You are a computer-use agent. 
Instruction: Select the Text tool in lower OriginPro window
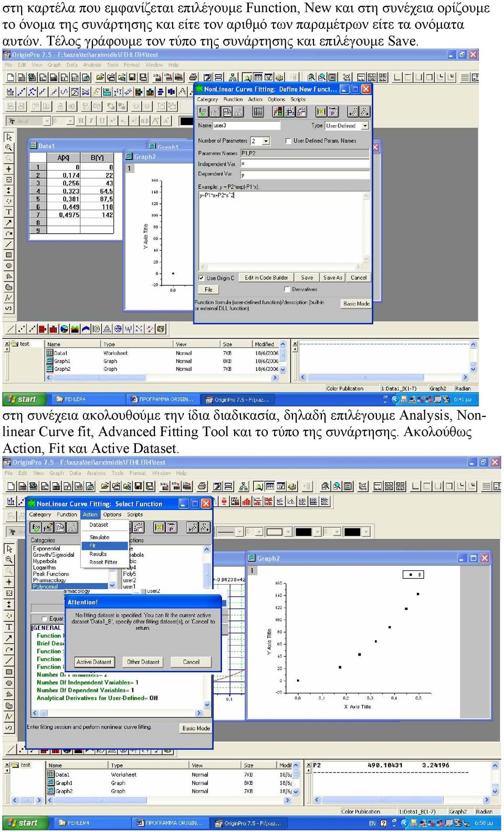[9, 627]
